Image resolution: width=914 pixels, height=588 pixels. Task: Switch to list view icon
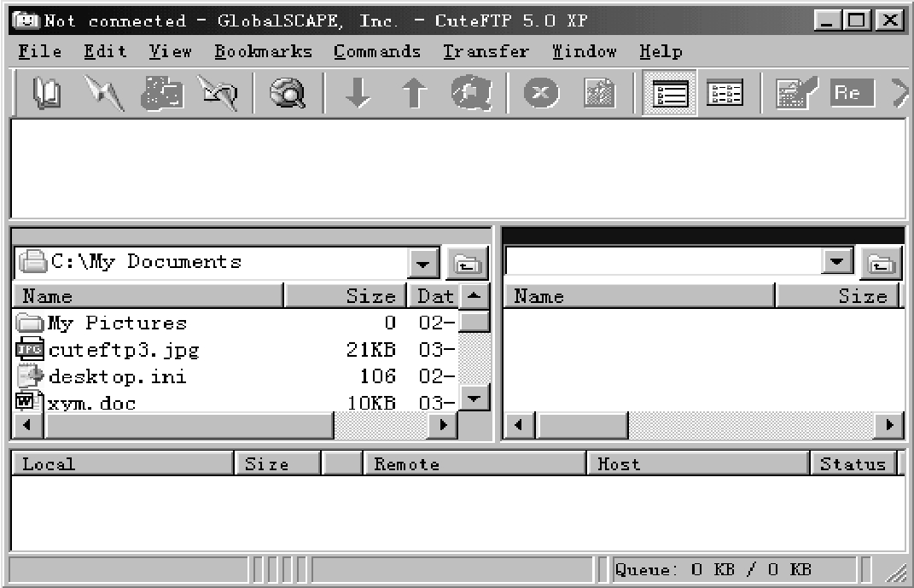670,93
